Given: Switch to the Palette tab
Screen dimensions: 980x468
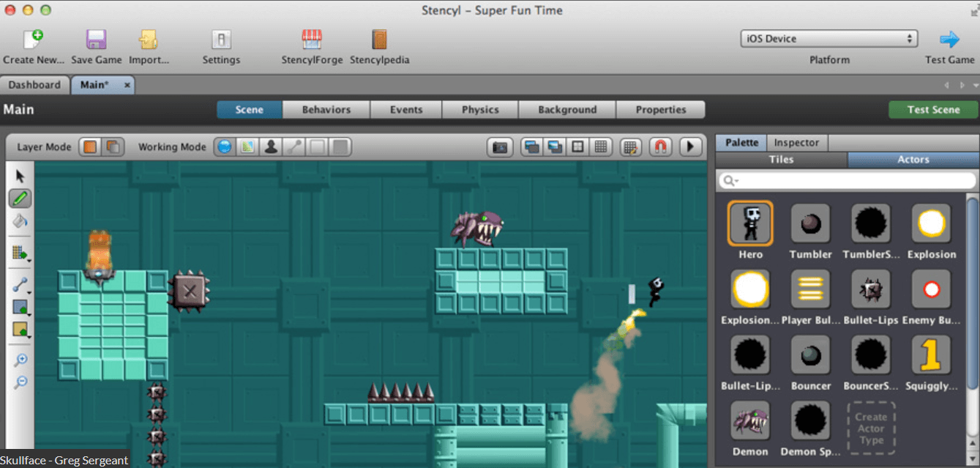Looking at the screenshot, I should point(741,142).
